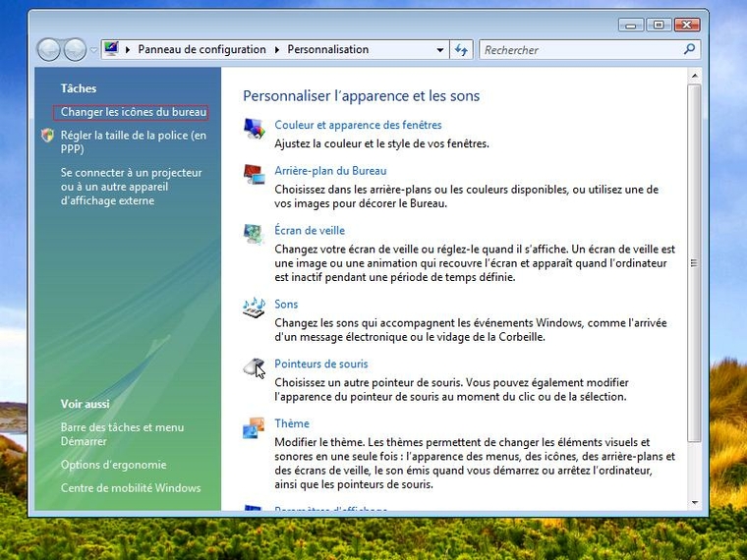747x560 pixels.
Task: Open the Sons link
Action: (286, 305)
